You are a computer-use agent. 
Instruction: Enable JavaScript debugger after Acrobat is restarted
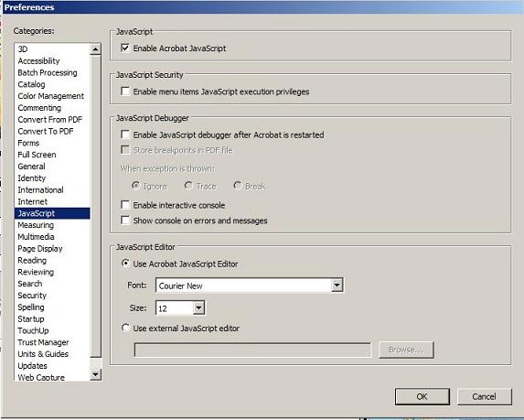click(x=125, y=135)
